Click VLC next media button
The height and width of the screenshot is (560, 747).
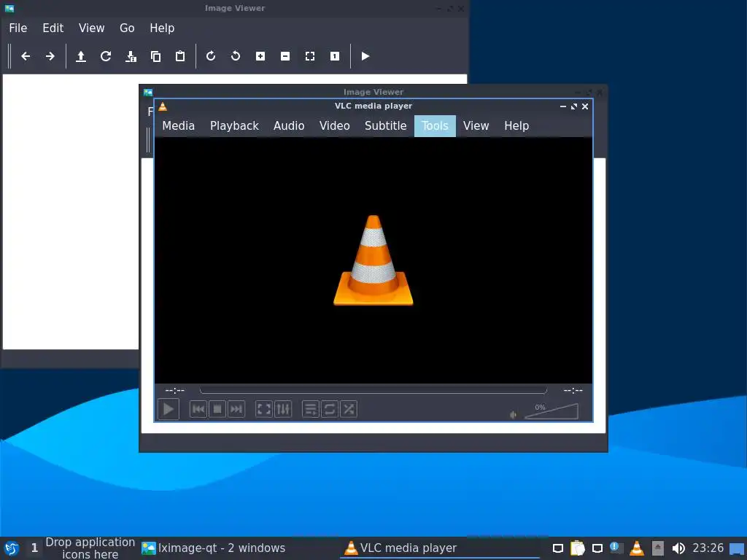point(236,409)
